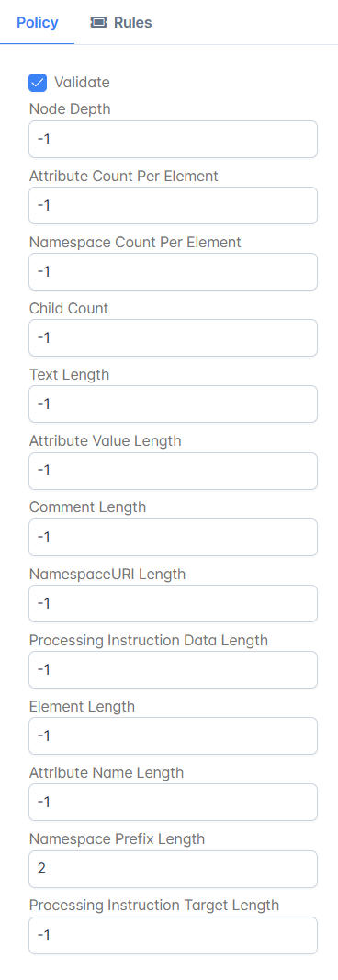Screen dimensions: 338x980
Task: Click the Attribute Name Length field
Action: pos(173,803)
